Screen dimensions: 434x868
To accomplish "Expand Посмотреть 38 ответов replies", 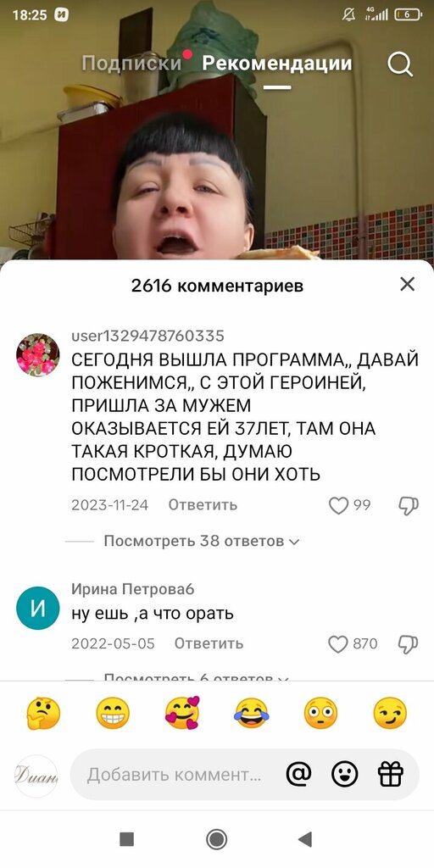I will 202,541.
